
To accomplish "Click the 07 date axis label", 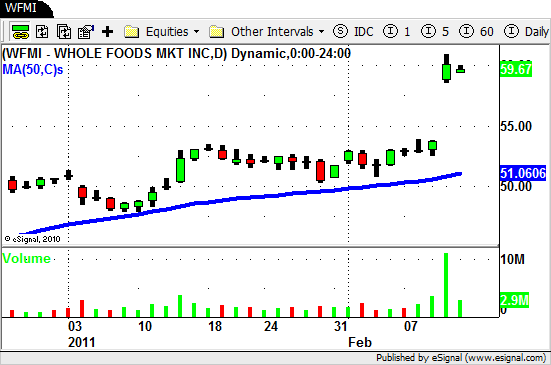I will point(410,326).
